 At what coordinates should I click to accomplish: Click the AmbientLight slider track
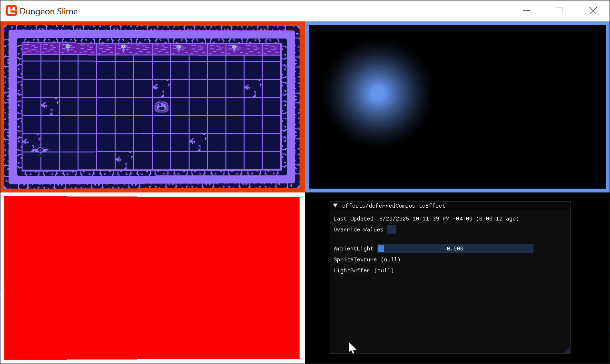pyautogui.click(x=455, y=249)
